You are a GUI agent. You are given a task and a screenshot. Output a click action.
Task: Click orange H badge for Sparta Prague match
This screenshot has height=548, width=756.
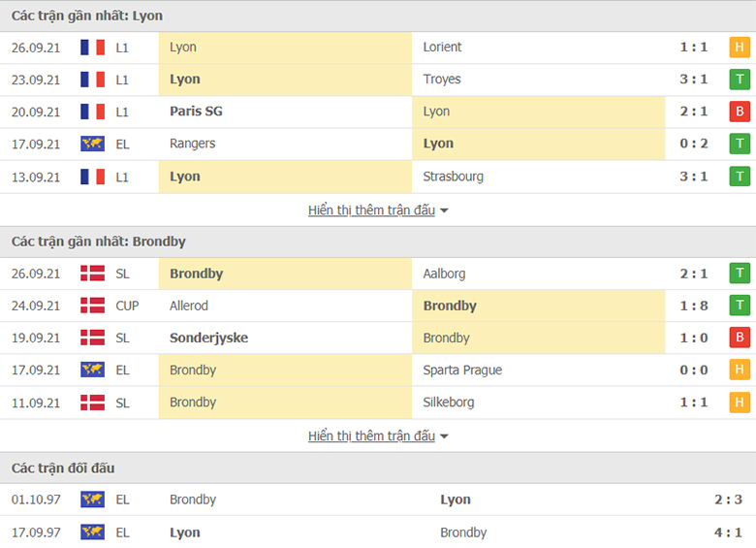tap(740, 370)
